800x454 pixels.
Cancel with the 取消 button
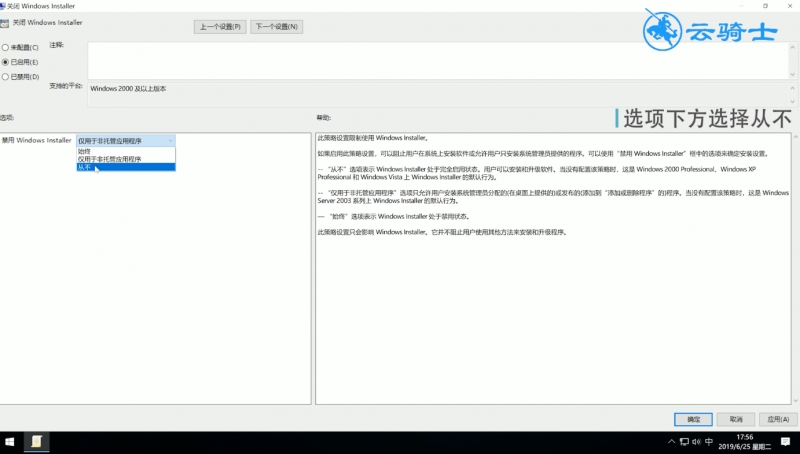[736, 419]
